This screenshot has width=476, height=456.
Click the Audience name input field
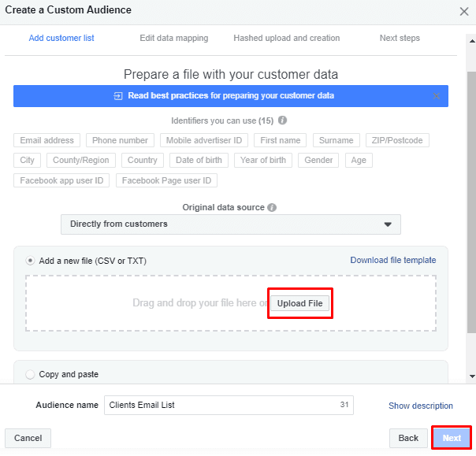click(x=229, y=405)
